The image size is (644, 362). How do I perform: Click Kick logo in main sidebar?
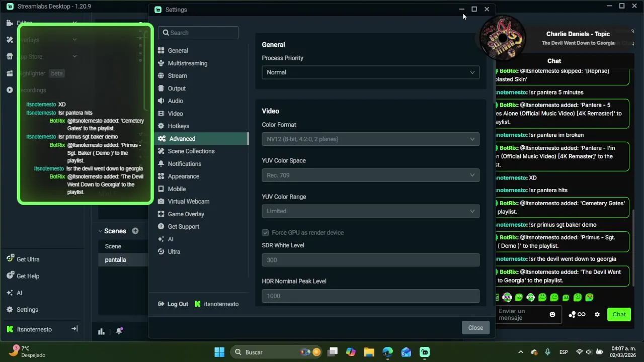pyautogui.click(x=10, y=329)
